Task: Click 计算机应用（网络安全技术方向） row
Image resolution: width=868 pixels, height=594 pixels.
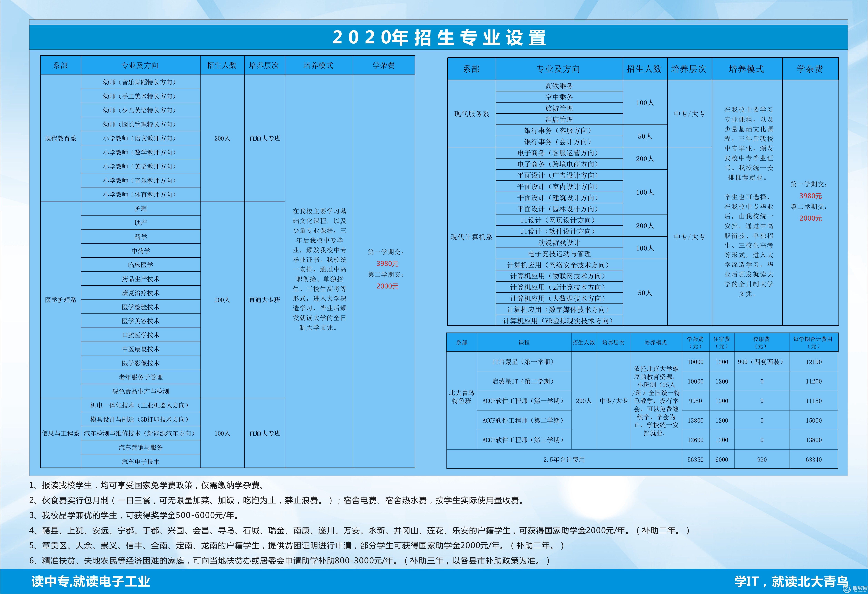Action: 559,265
